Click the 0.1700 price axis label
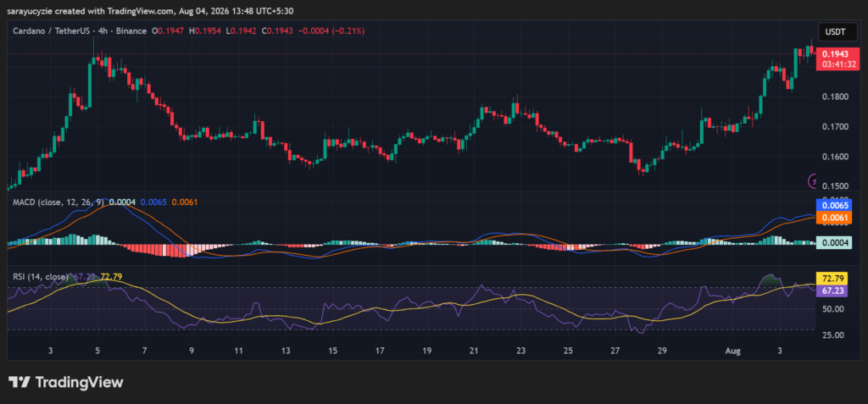The image size is (868, 404). click(834, 127)
